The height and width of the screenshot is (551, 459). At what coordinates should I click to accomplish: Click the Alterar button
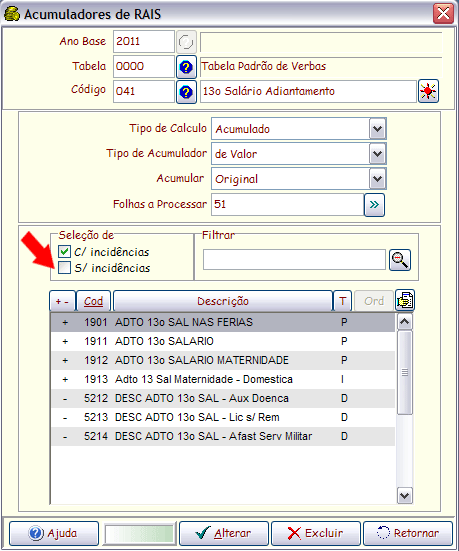tap(224, 533)
